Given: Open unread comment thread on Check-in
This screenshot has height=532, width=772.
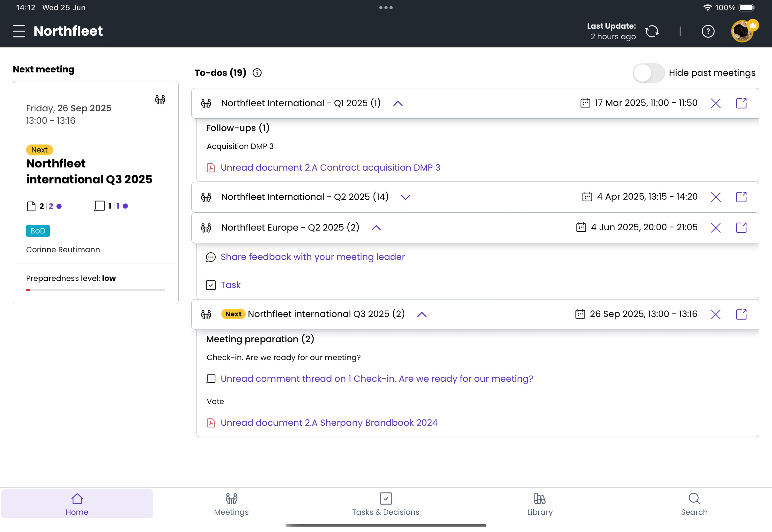Looking at the screenshot, I should click(x=377, y=379).
